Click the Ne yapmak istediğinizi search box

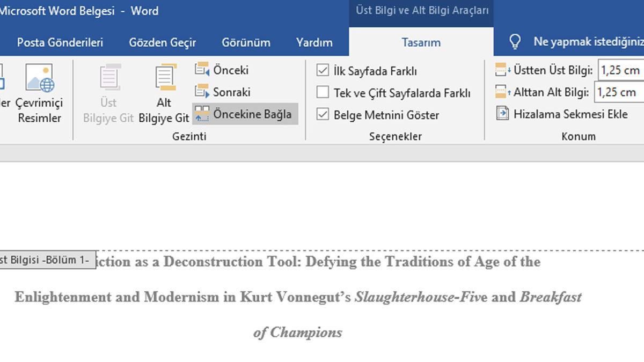click(x=588, y=42)
